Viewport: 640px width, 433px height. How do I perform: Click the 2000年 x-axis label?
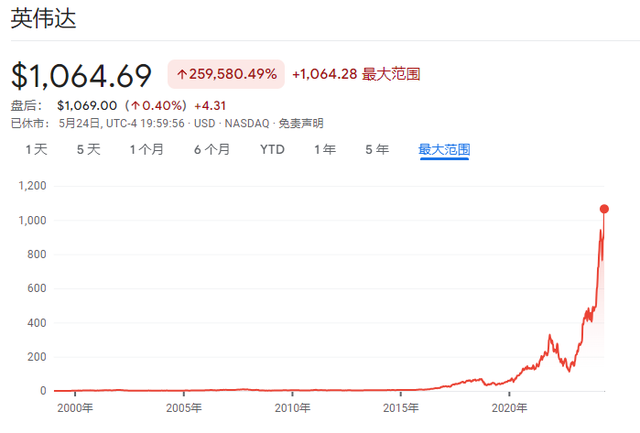tap(75, 408)
